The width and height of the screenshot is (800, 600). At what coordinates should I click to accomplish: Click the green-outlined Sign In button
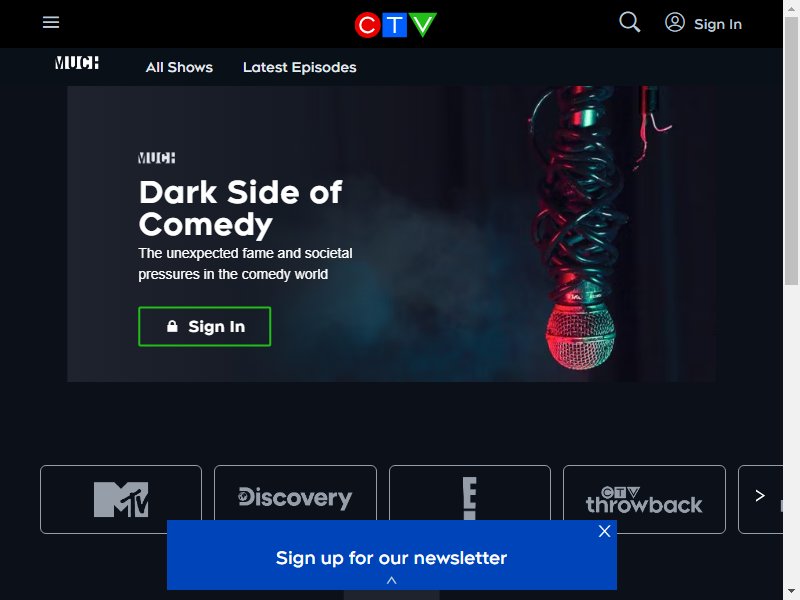(204, 327)
